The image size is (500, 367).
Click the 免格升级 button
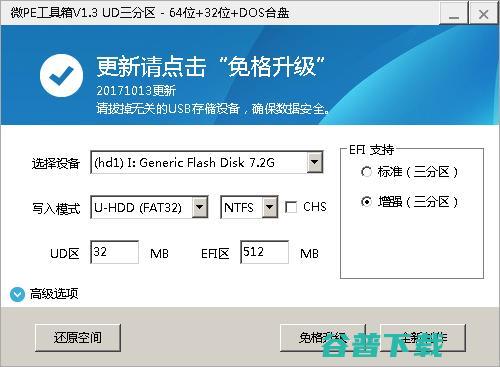pos(323,338)
